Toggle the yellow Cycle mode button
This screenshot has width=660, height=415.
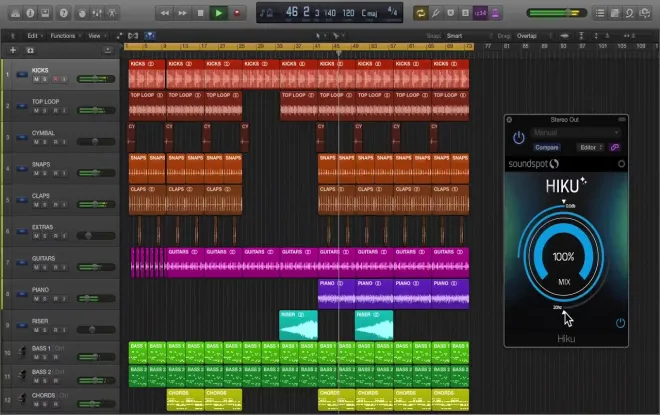click(x=420, y=13)
